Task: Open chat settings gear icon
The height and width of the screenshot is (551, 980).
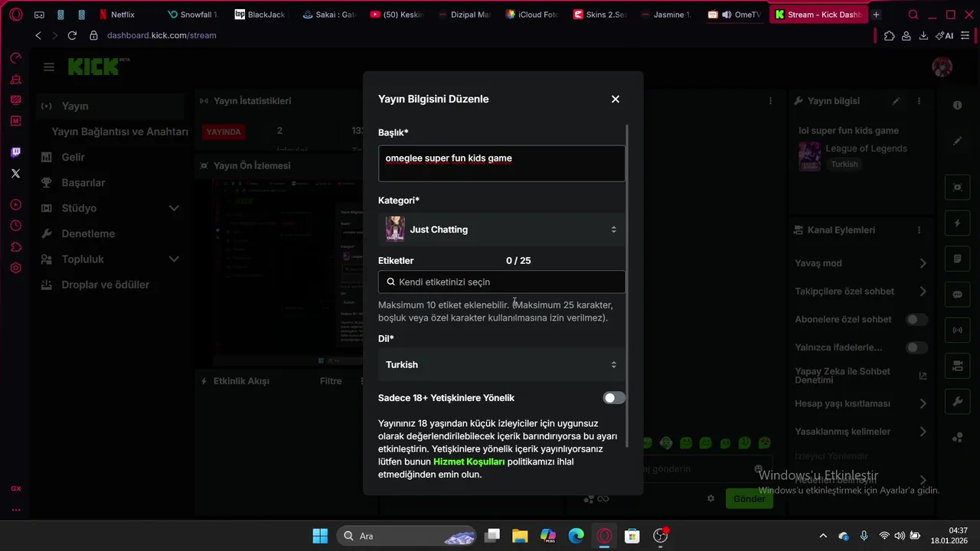Action: [710, 499]
